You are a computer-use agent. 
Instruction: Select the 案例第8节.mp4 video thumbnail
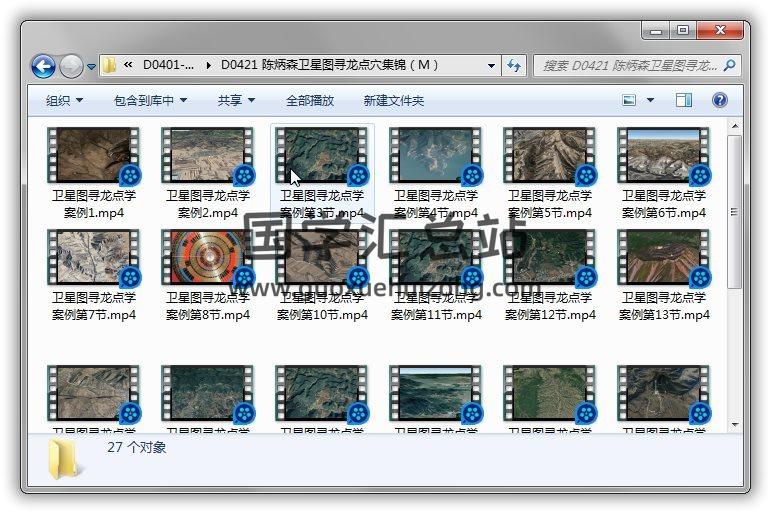(207, 257)
